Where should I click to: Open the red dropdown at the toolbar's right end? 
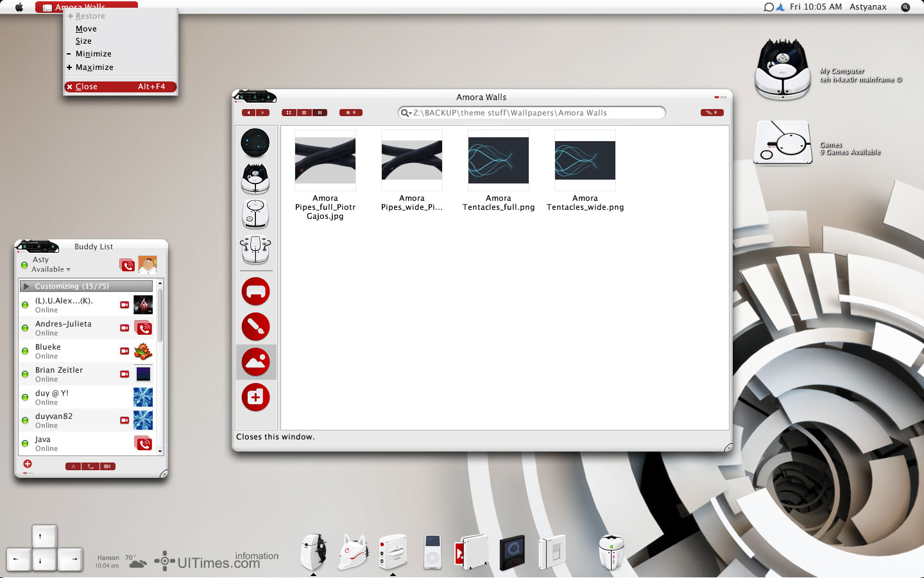pyautogui.click(x=712, y=113)
